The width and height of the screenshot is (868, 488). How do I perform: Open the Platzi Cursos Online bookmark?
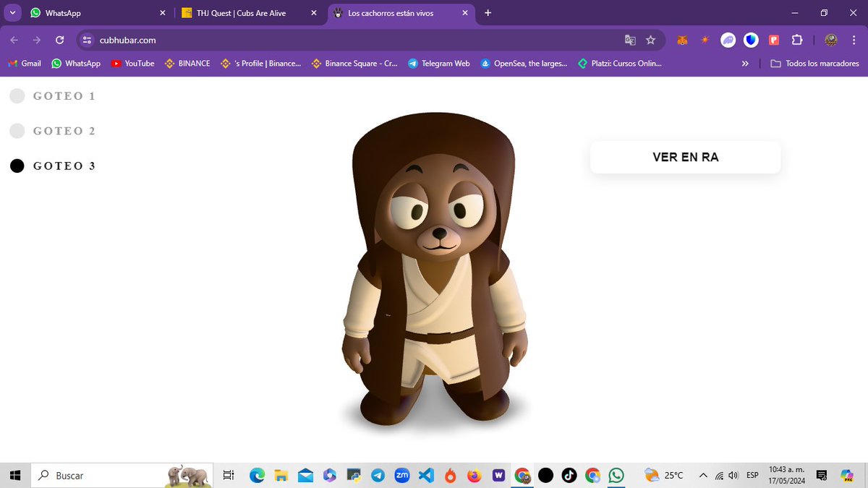(x=619, y=64)
